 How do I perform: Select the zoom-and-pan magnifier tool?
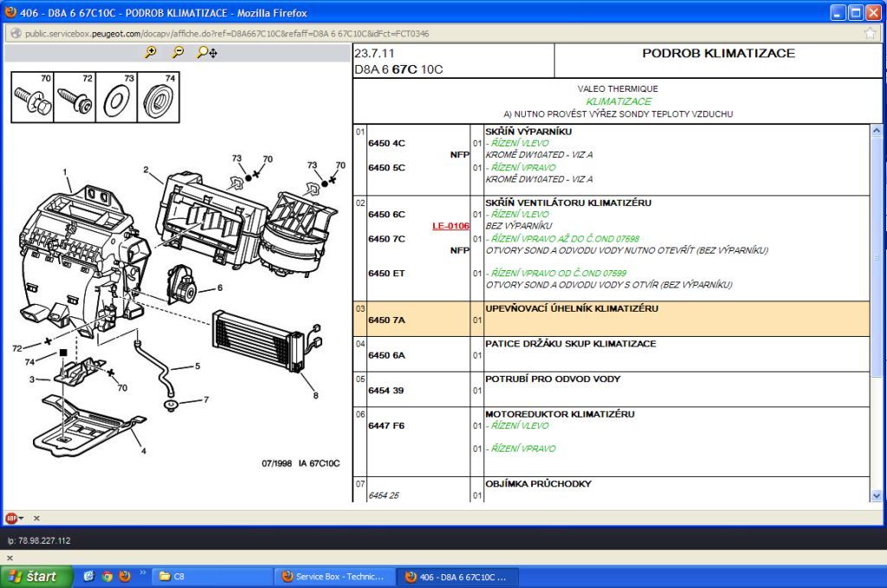206,53
